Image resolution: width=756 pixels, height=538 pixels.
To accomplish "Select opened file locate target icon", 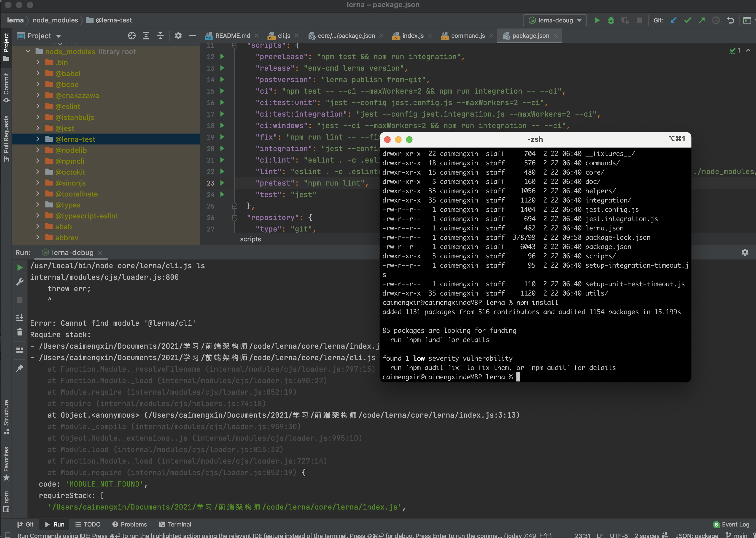I will click(132, 36).
